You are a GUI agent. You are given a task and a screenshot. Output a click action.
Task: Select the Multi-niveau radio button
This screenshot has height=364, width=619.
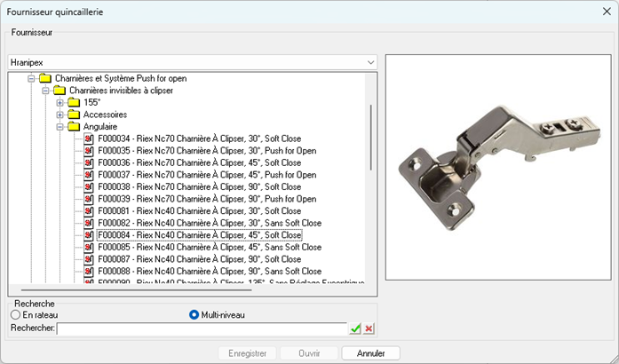[194, 314]
